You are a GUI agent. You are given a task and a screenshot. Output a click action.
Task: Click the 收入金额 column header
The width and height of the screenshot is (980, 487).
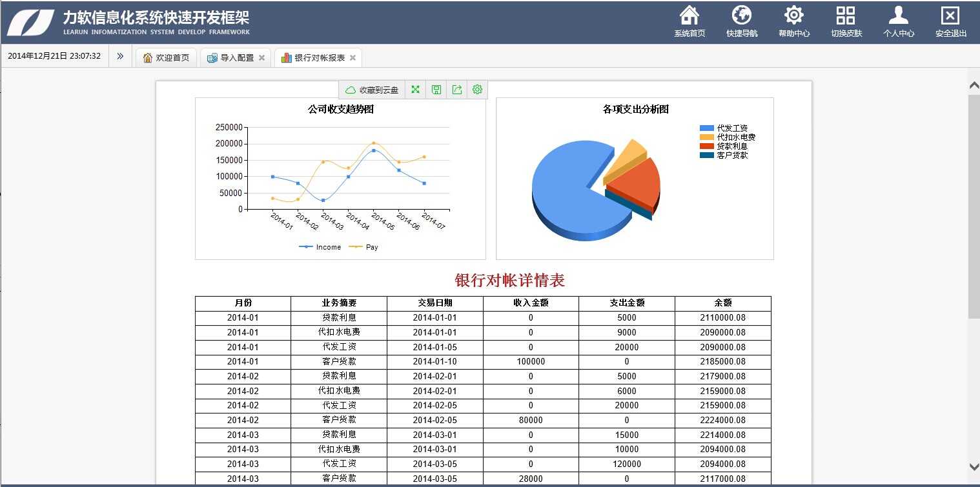[531, 303]
